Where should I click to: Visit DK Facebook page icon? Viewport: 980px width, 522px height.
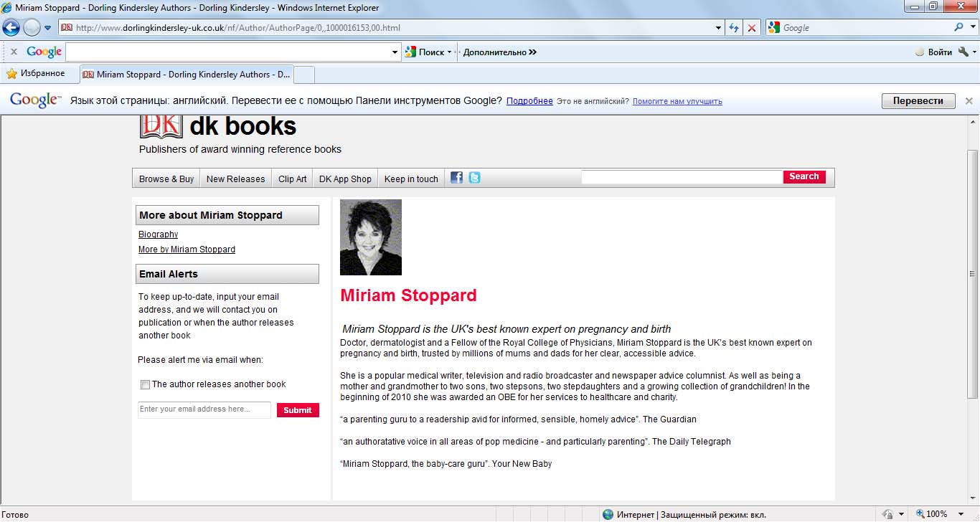point(456,178)
